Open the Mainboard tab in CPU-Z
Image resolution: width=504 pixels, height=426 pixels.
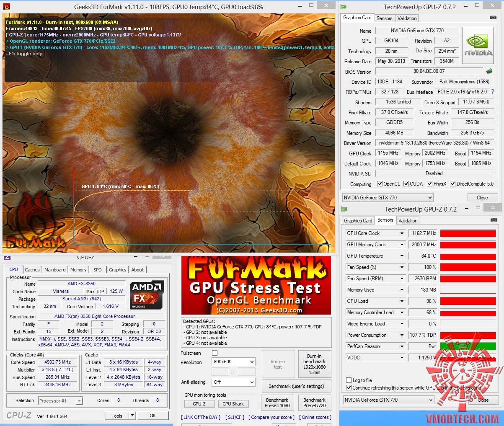(55, 270)
